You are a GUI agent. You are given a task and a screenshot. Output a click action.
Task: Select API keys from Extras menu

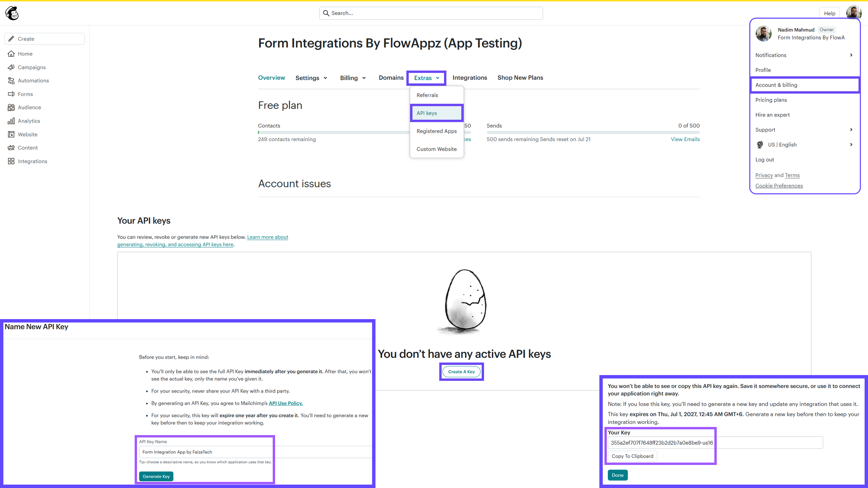tap(437, 113)
